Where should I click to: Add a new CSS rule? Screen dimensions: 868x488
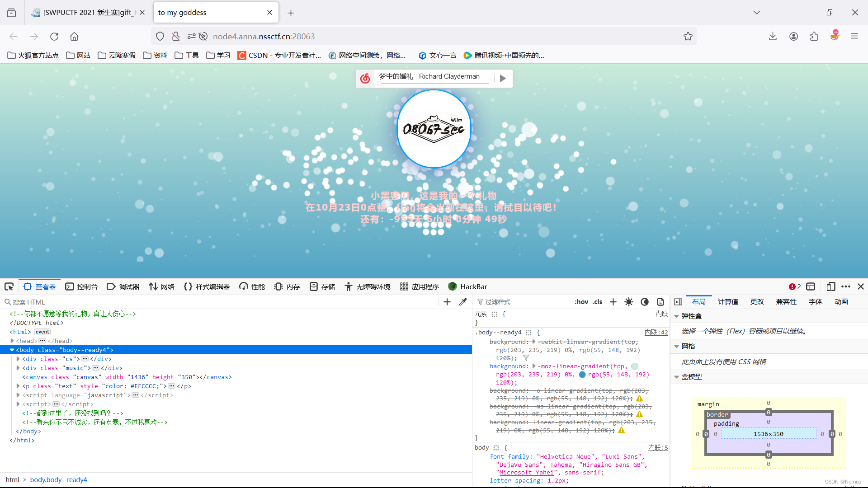613,301
